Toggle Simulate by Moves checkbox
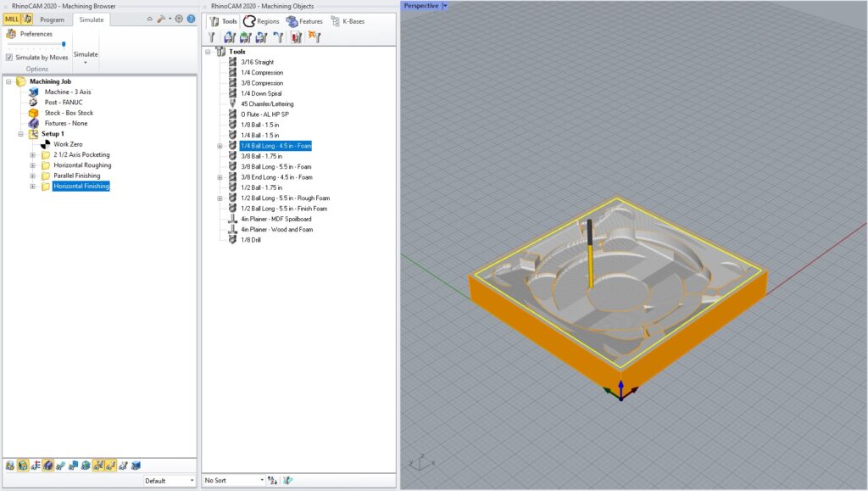The height and width of the screenshot is (491, 868). 9,57
